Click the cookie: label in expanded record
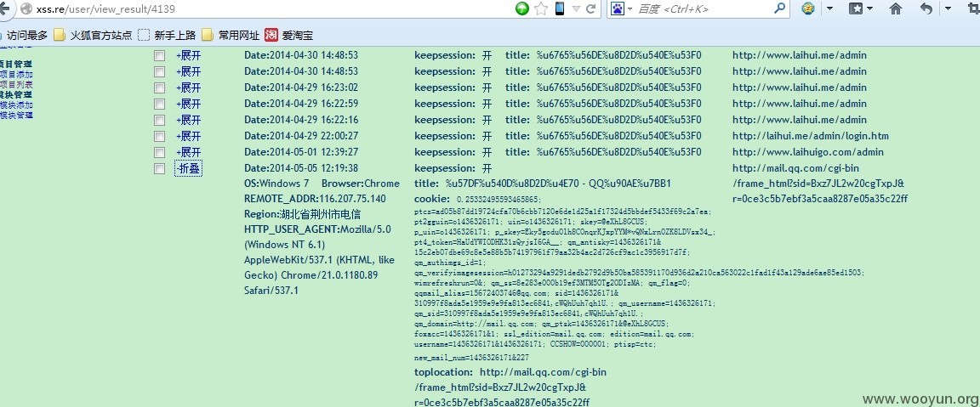This screenshot has width=980, height=407. click(x=432, y=199)
